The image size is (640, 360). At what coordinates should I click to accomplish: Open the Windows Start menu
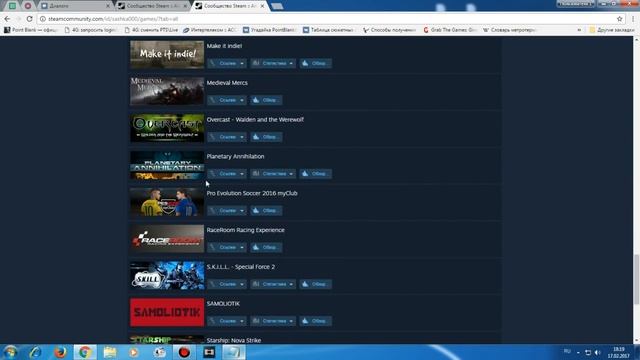pyautogui.click(x=11, y=352)
